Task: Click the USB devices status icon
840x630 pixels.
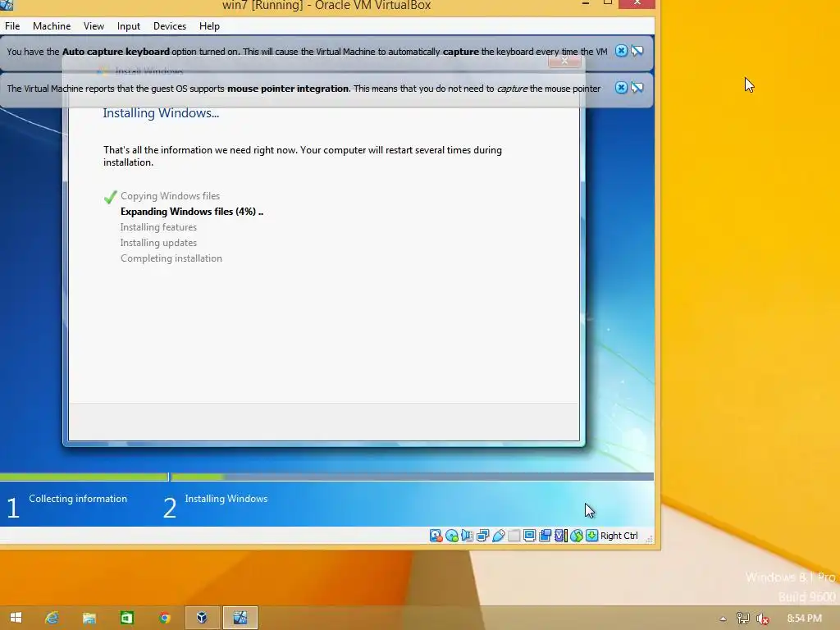Action: coord(498,536)
